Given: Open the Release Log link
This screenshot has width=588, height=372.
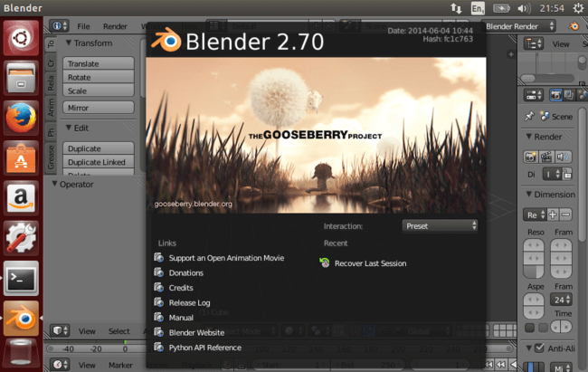Looking at the screenshot, I should [x=189, y=302].
